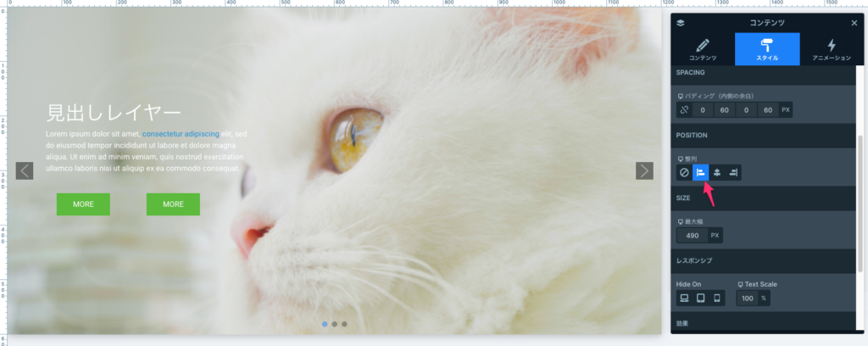
Task: Click the first green MORE button
Action: [x=83, y=204]
